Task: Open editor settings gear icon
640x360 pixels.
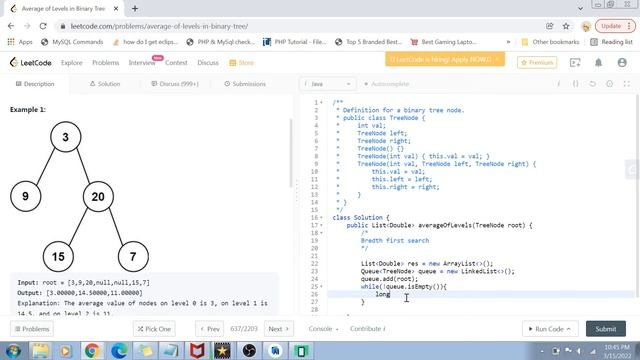Action: click(x=609, y=84)
